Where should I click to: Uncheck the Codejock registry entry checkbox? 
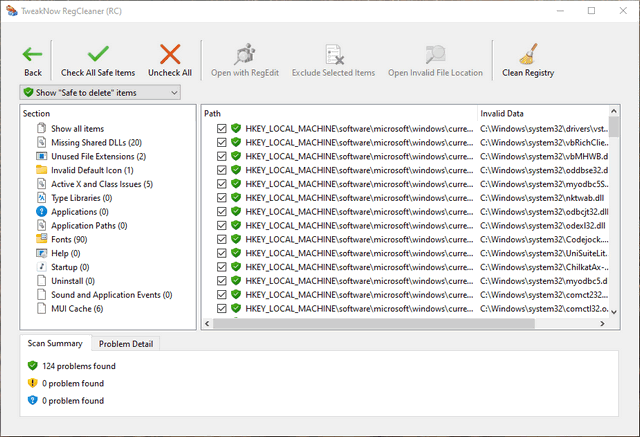222,240
